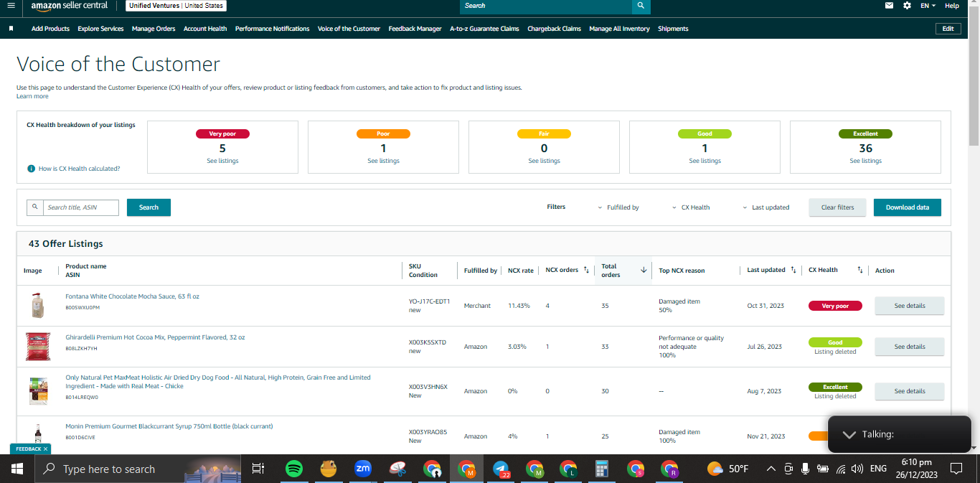Viewport: 980px width, 483px height.
Task: Open Shipments menu item
Action: point(673,29)
